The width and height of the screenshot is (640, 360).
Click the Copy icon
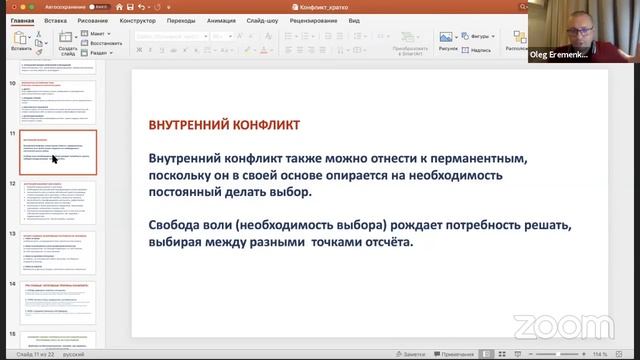[x=38, y=43]
